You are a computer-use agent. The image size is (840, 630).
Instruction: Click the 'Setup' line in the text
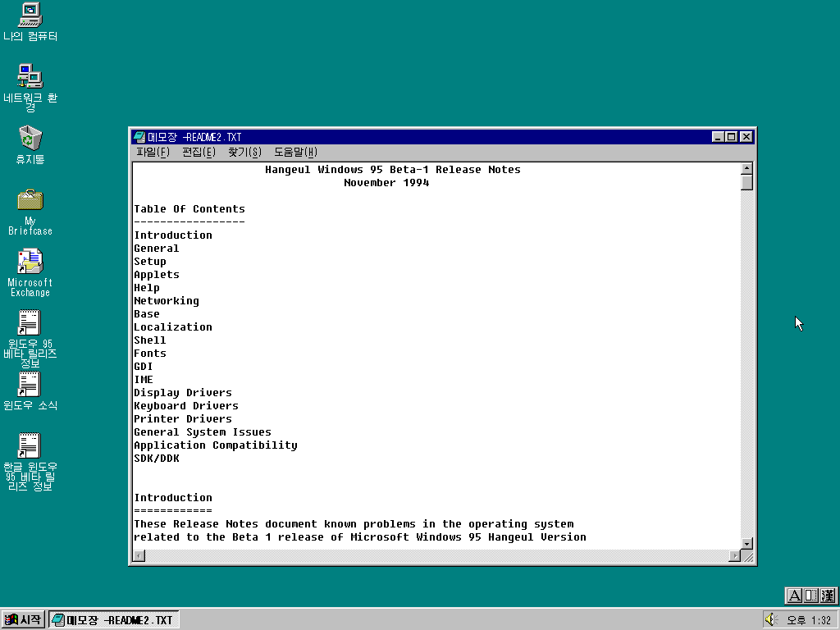(x=150, y=262)
